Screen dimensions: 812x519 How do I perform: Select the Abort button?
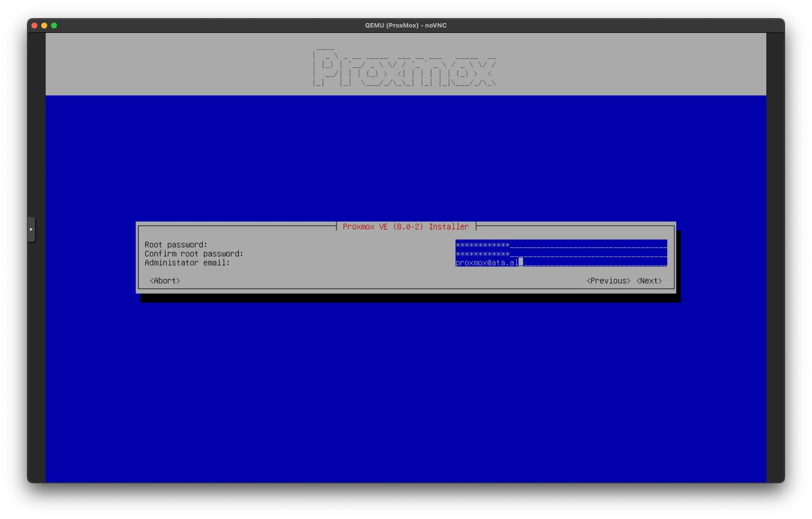click(165, 280)
